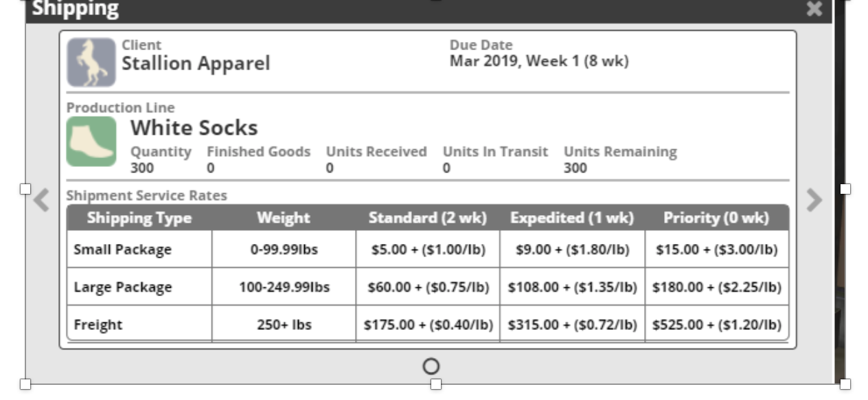Screen dimensions: 868x400
Task: Click the White Socks product icon
Action: pos(91,141)
